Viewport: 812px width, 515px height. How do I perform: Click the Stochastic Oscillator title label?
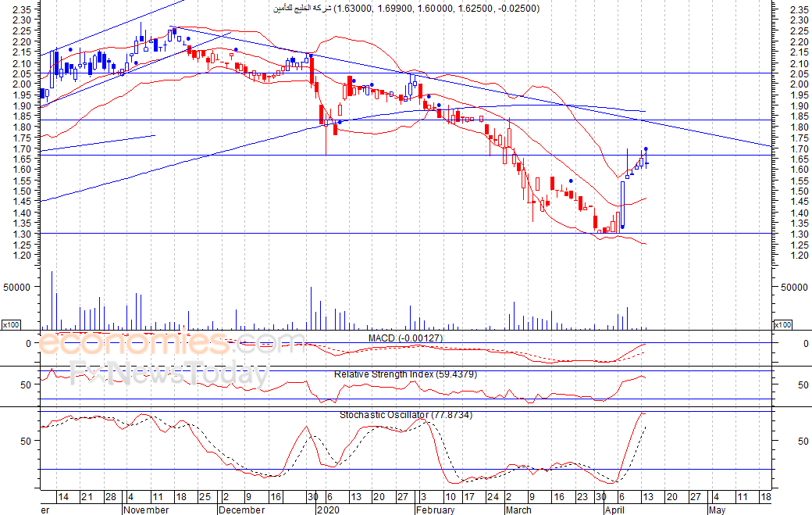(406, 415)
